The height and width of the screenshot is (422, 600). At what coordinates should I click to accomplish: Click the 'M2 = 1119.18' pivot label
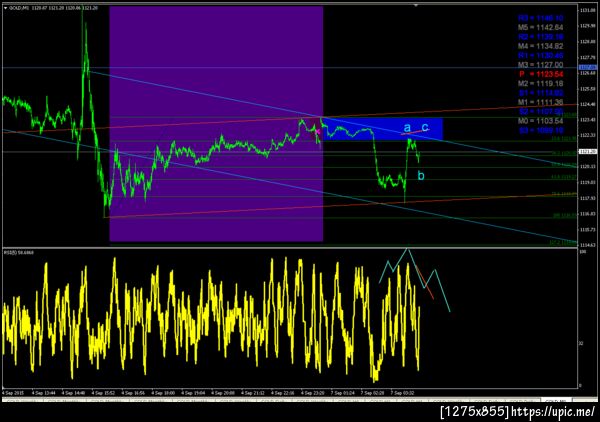540,83
